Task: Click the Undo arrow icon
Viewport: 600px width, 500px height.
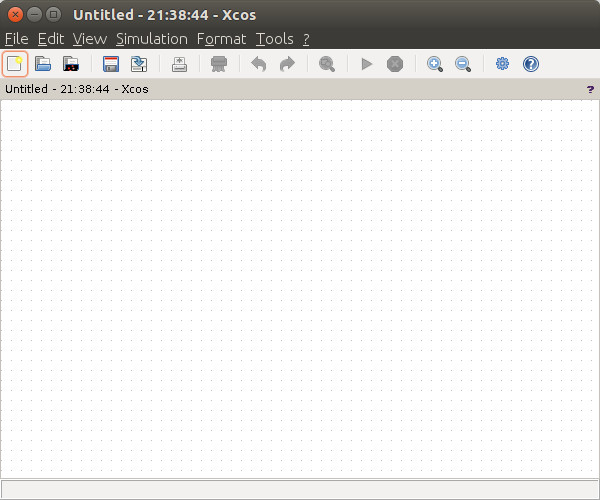Action: (259, 64)
